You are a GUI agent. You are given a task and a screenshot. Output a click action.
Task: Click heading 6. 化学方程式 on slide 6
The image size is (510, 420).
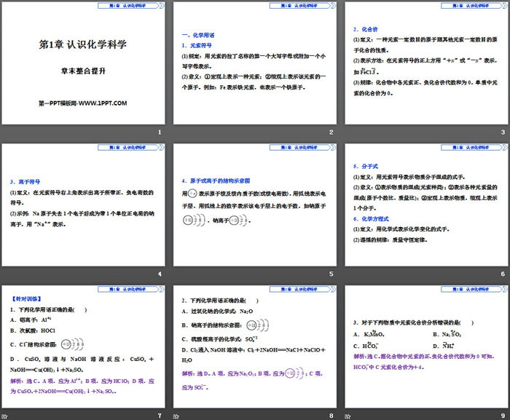tap(371, 219)
